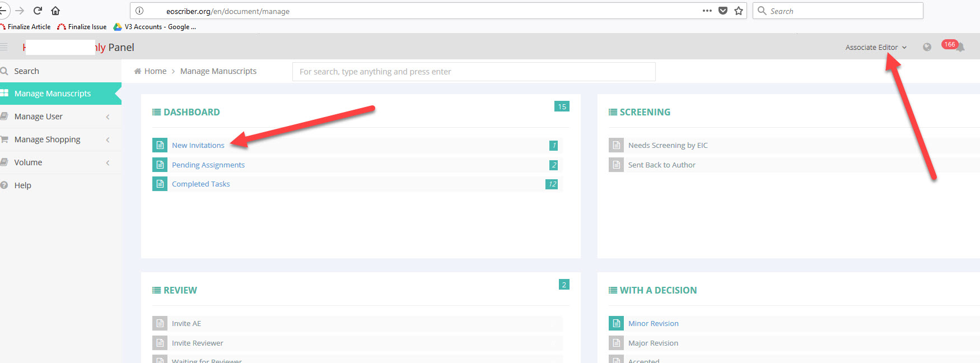Click the Manage Manuscripts breadcrumb text
Screen dimensions: 980x363
pos(218,71)
